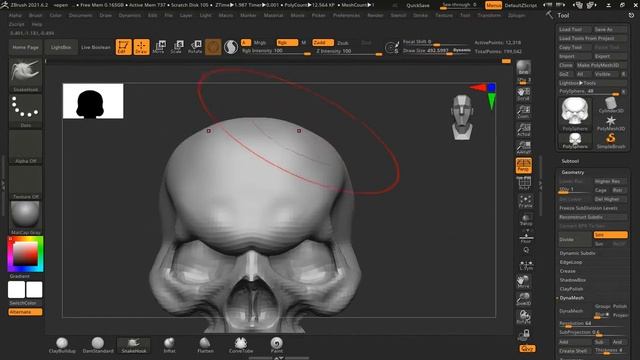The width and height of the screenshot is (640, 360).
Task: Select the Scale transform icon
Action: pos(177,47)
